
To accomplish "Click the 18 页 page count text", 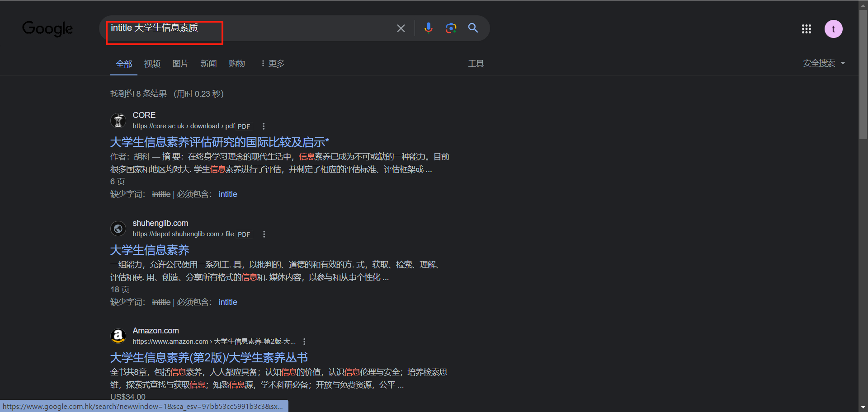I will click(x=120, y=290).
